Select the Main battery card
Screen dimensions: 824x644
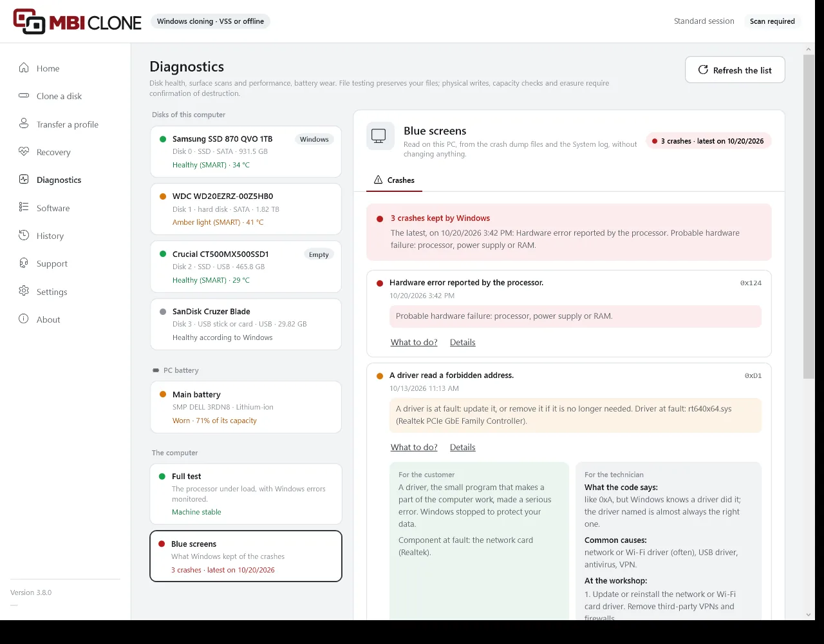[x=246, y=407]
